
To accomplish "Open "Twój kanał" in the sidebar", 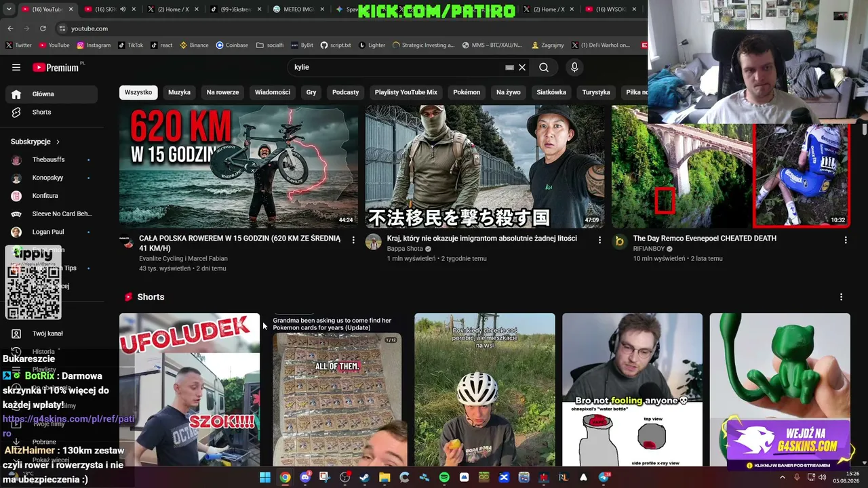I will coord(52,333).
